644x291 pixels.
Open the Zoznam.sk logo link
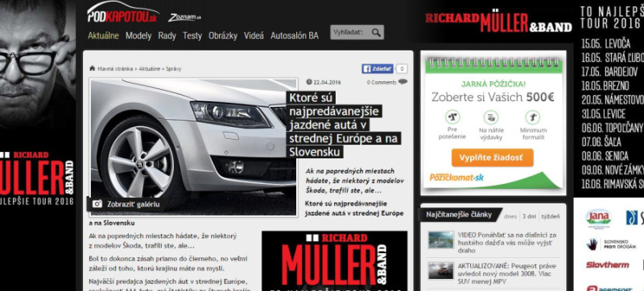(x=184, y=17)
